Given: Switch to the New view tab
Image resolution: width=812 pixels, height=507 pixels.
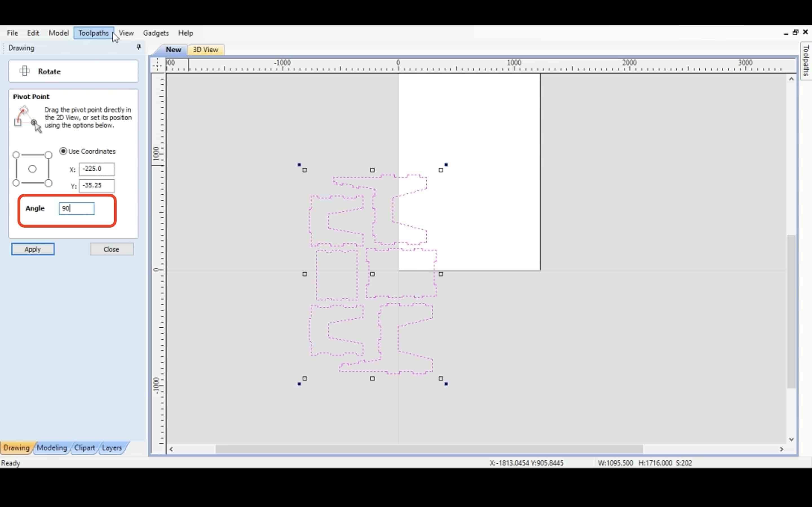Looking at the screenshot, I should point(174,49).
